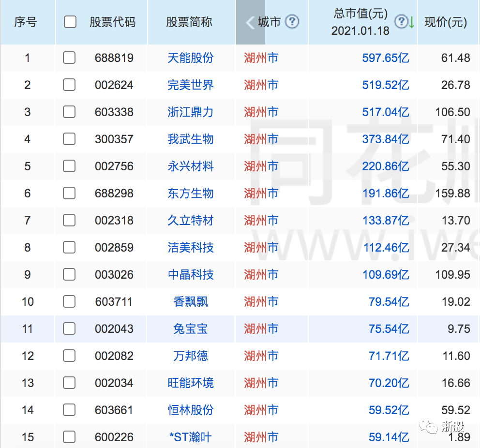Click market cap 517.04亿 value
This screenshot has height=448, width=480.
click(386, 112)
